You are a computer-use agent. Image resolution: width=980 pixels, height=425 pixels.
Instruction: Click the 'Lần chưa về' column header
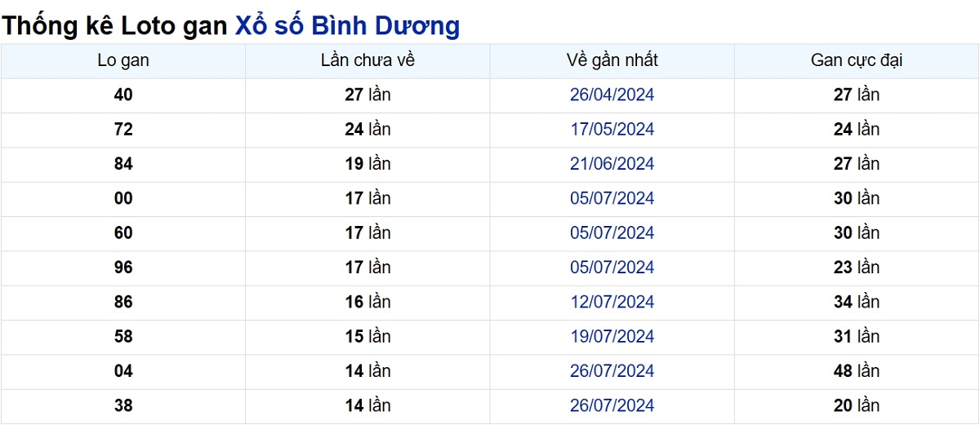pos(367,60)
